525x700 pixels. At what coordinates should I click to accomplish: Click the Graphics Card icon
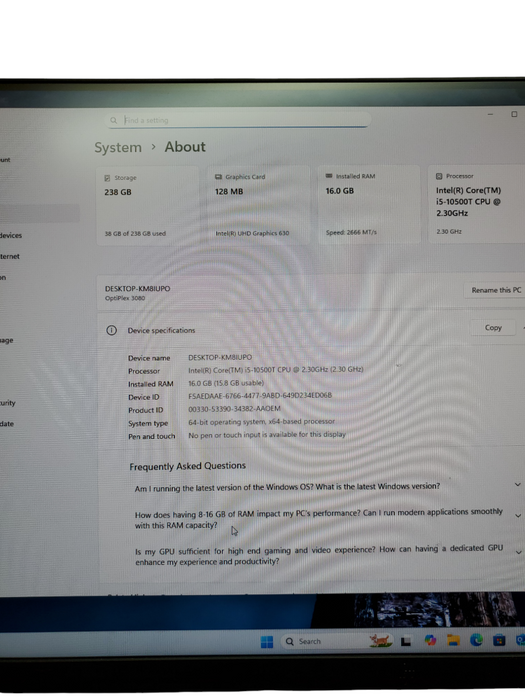point(218,177)
